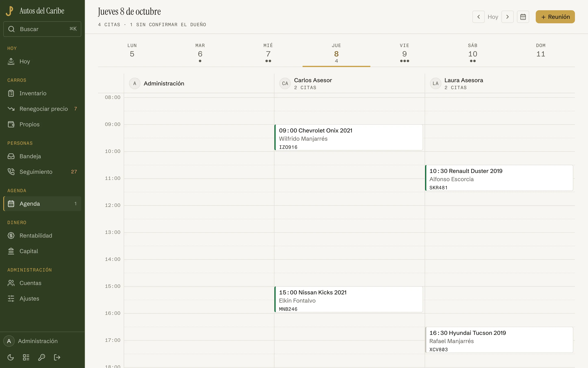Click the Hoy button in the header
This screenshot has height=368, width=588.
pos(493,17)
